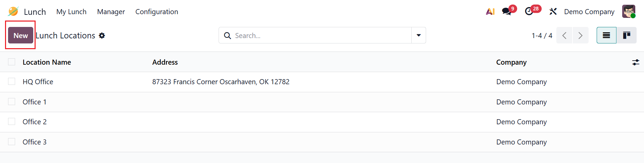Click the user avatar picture
Image resolution: width=644 pixels, height=163 pixels.
[628, 11]
